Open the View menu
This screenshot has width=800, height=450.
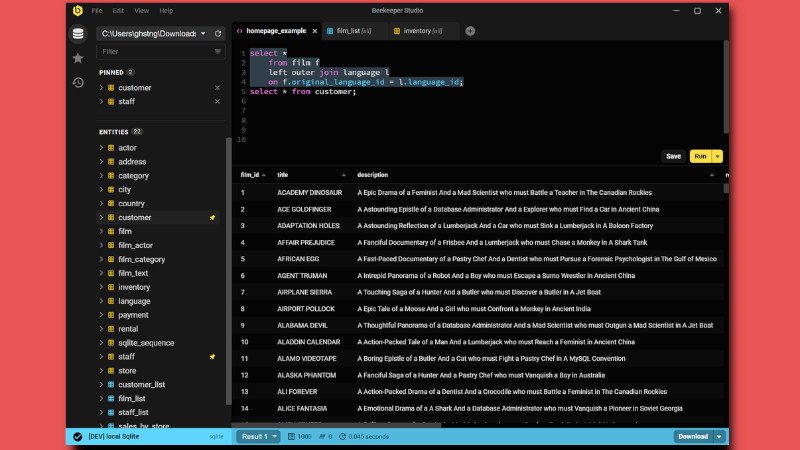(x=141, y=11)
